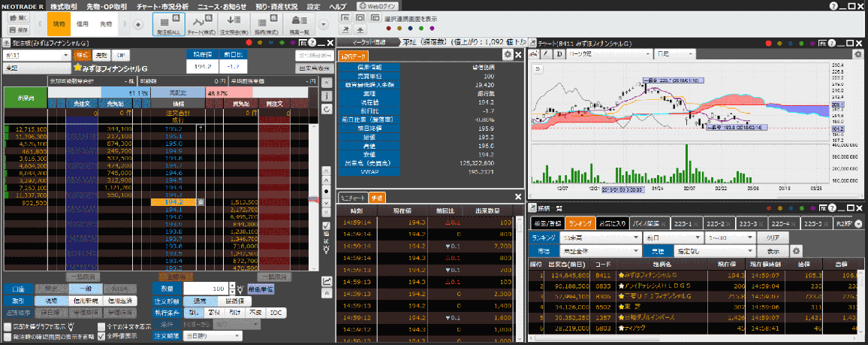868x345 pixels.
Task: Open the 銘柄(株式) stock list tool
Action: click(267, 24)
